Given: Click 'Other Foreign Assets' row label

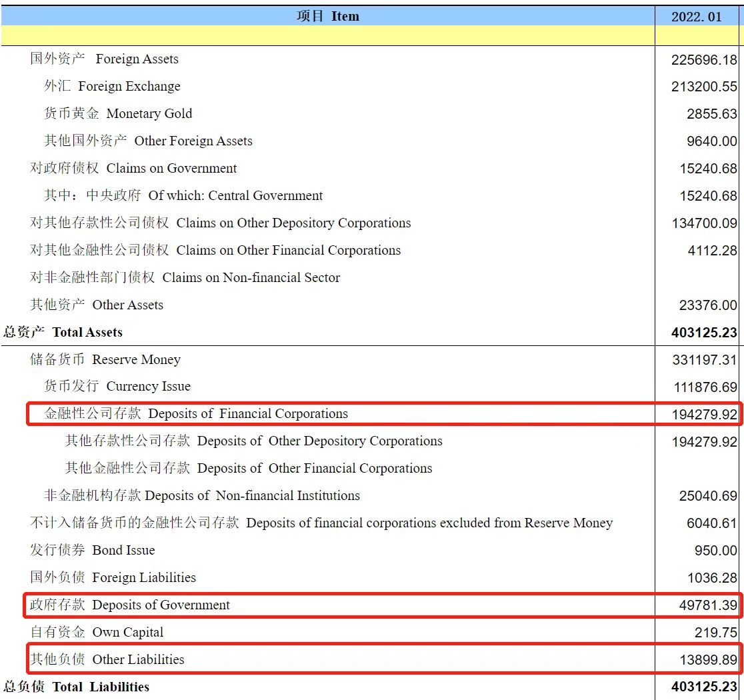Looking at the screenshot, I should click(x=148, y=141).
